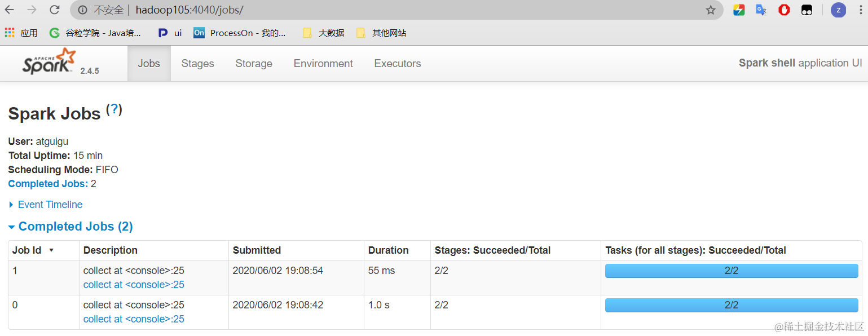The height and width of the screenshot is (336, 868).
Task: Expand the Event Timeline section
Action: pyautogui.click(x=50, y=205)
